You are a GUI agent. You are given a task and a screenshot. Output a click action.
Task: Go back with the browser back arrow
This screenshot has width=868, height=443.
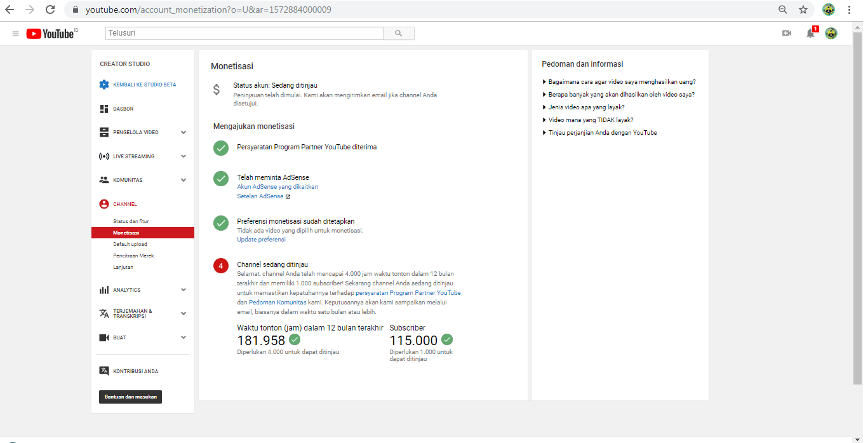click(x=10, y=10)
